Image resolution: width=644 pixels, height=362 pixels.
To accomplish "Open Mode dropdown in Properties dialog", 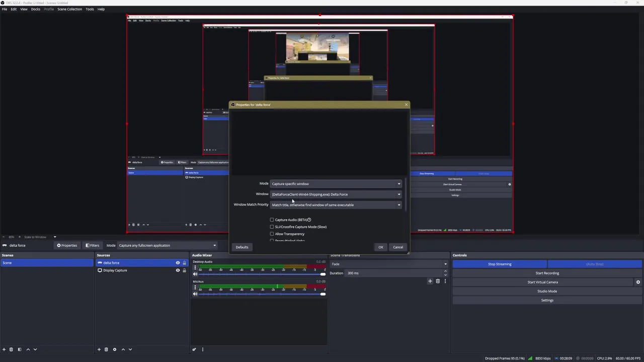I will tap(336, 184).
